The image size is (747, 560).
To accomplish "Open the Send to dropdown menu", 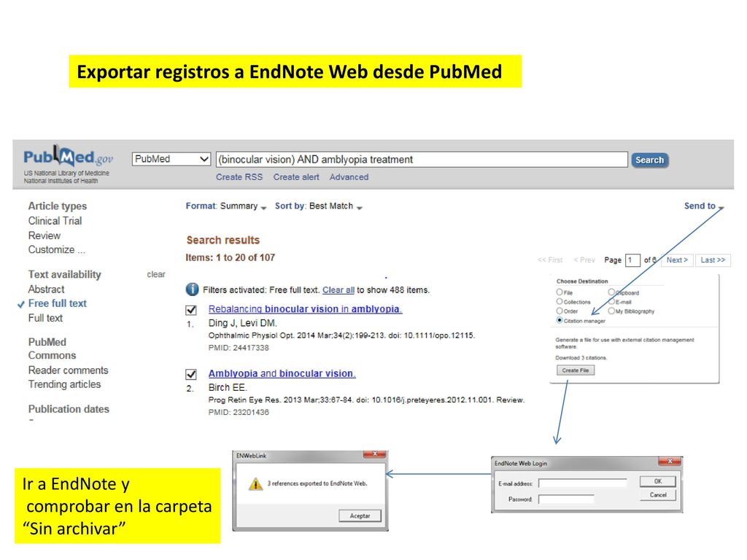I will point(704,206).
